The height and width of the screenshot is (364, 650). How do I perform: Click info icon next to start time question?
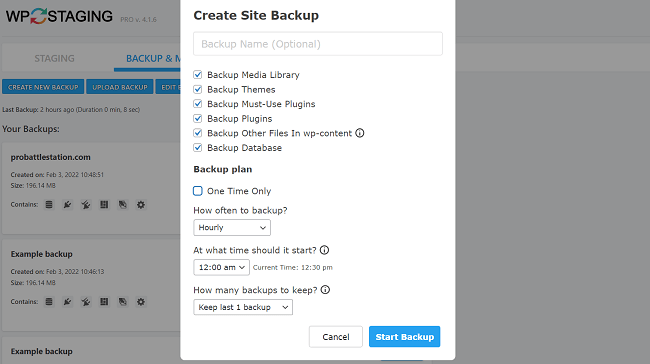pos(325,250)
